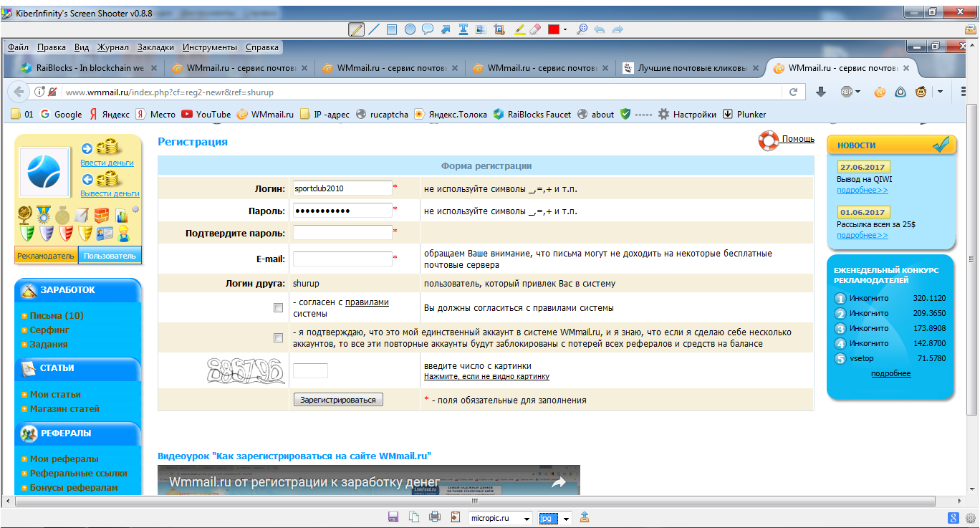The width and height of the screenshot is (980, 528).
Task: Click the captcha number input field
Action: [x=310, y=371]
